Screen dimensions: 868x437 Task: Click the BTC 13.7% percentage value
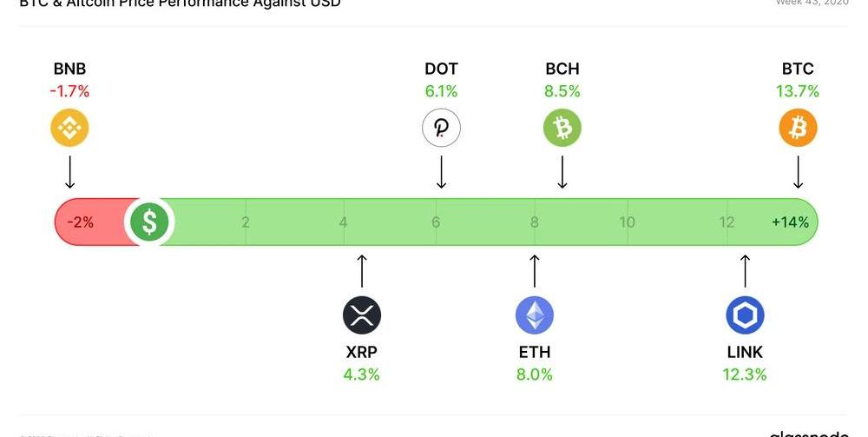pos(798,91)
